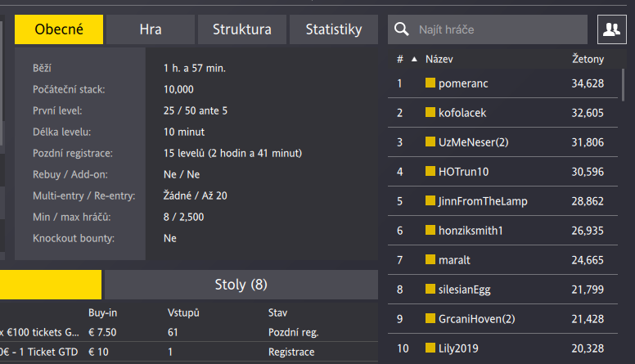This screenshot has width=635, height=364.
Task: Open the players group icon button
Action: 611,29
